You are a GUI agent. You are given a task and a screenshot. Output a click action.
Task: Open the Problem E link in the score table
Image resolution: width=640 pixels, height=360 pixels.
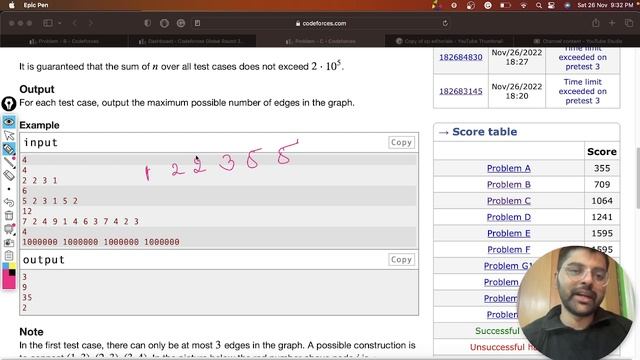point(509,233)
